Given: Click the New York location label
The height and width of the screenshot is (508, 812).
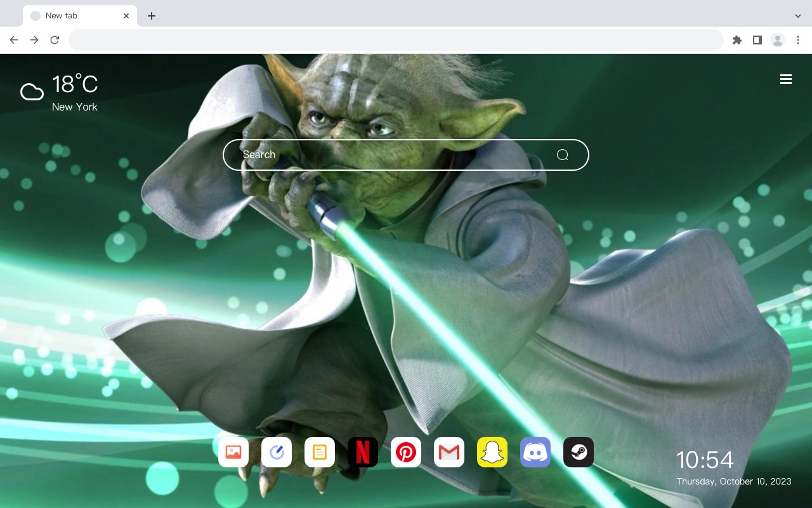Looking at the screenshot, I should (x=75, y=107).
